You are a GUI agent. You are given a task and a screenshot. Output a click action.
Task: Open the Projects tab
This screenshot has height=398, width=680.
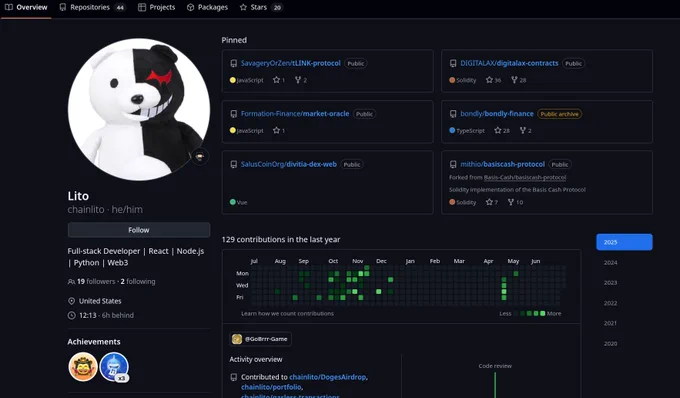coord(157,7)
